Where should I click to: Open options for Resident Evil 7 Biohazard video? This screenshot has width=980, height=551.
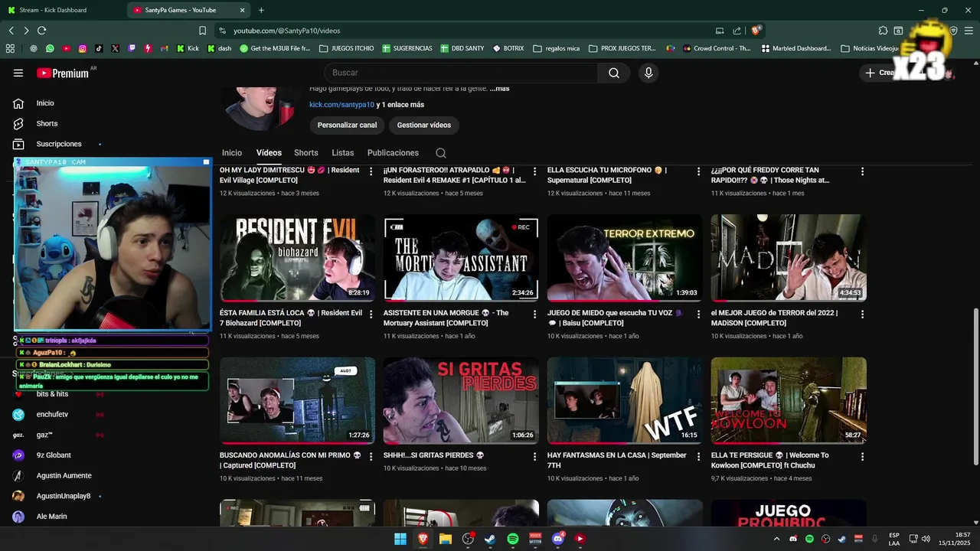371,314
